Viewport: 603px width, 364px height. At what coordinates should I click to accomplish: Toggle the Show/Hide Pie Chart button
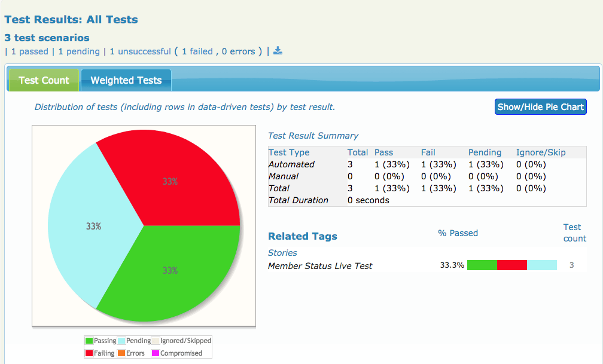click(x=540, y=107)
